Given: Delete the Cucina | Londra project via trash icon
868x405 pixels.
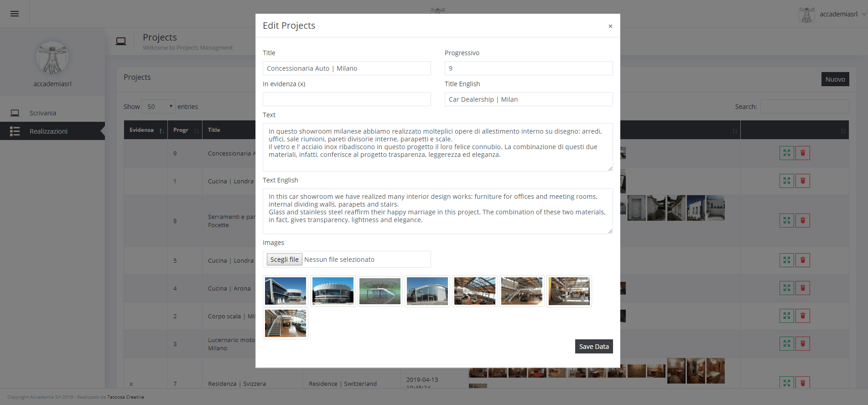Looking at the screenshot, I should tap(803, 181).
